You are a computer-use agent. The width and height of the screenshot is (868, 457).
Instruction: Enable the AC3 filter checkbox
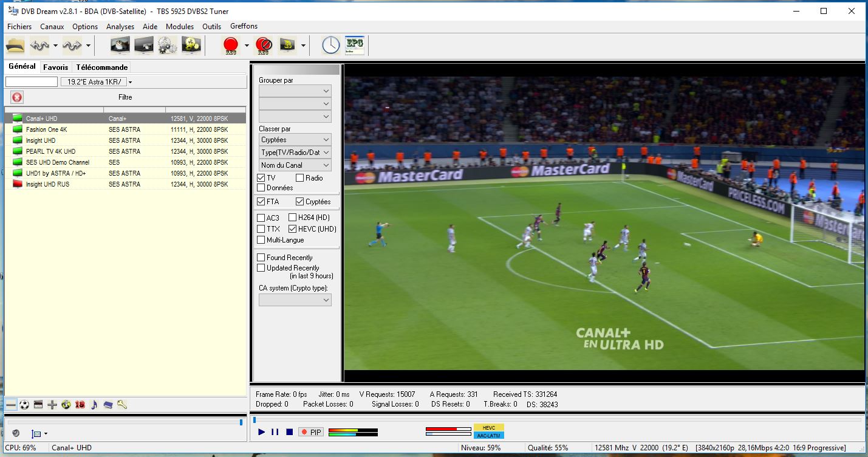[261, 218]
